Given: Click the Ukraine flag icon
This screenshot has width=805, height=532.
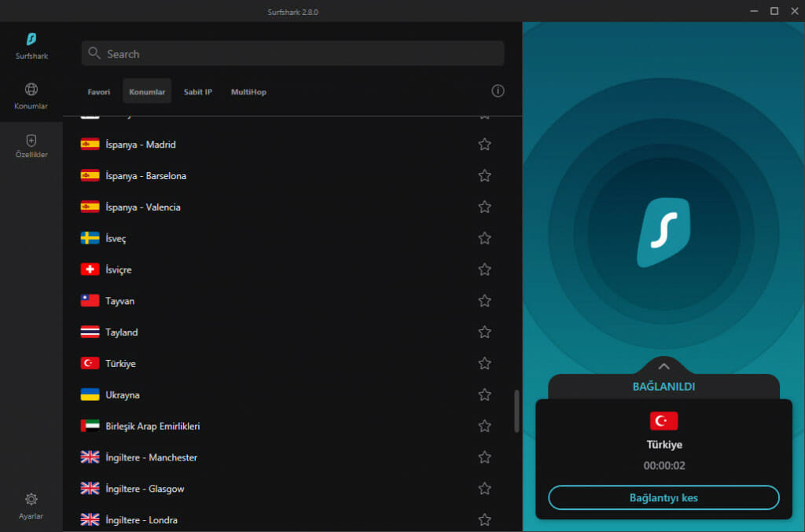Looking at the screenshot, I should tap(90, 394).
